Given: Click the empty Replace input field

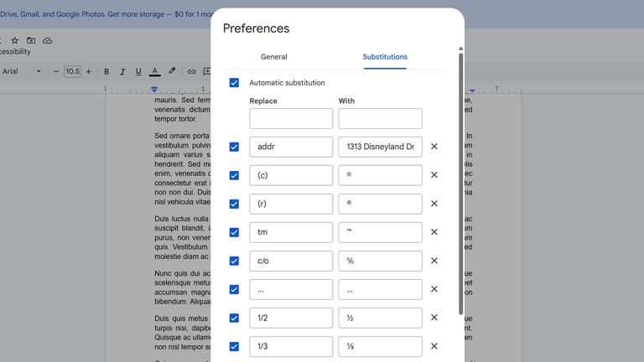Looking at the screenshot, I should 291,118.
